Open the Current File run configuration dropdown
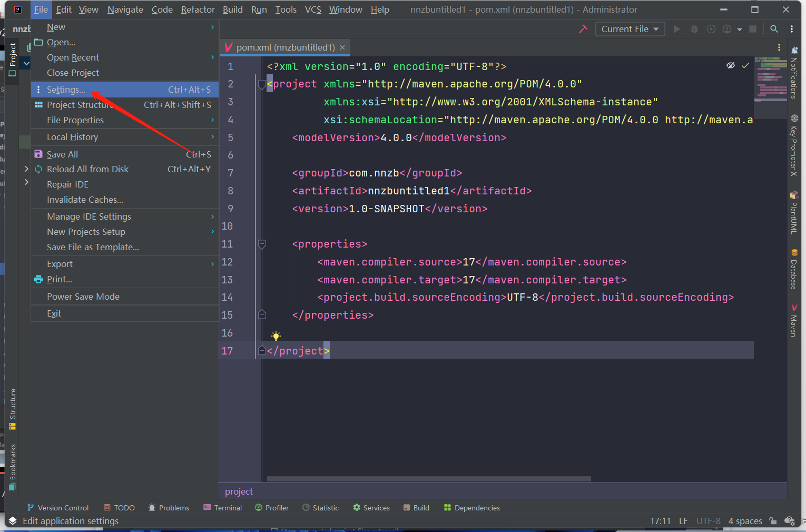The width and height of the screenshot is (806, 532). point(630,29)
